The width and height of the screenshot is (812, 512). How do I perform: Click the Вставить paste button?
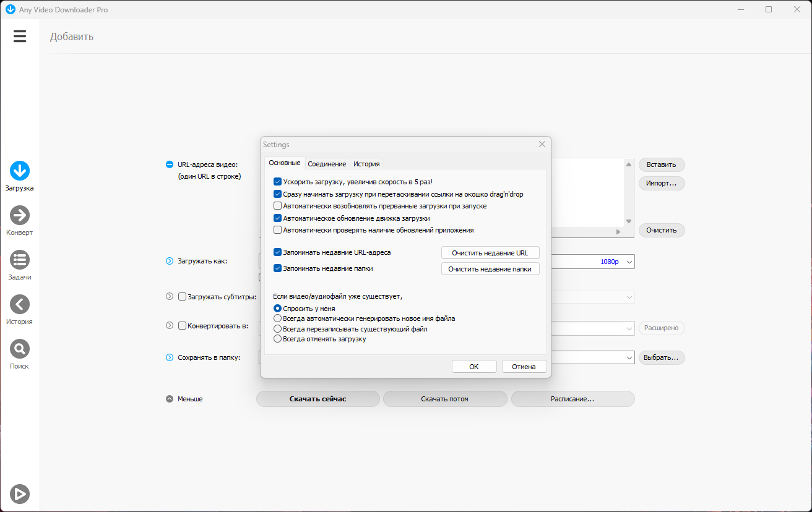(662, 164)
